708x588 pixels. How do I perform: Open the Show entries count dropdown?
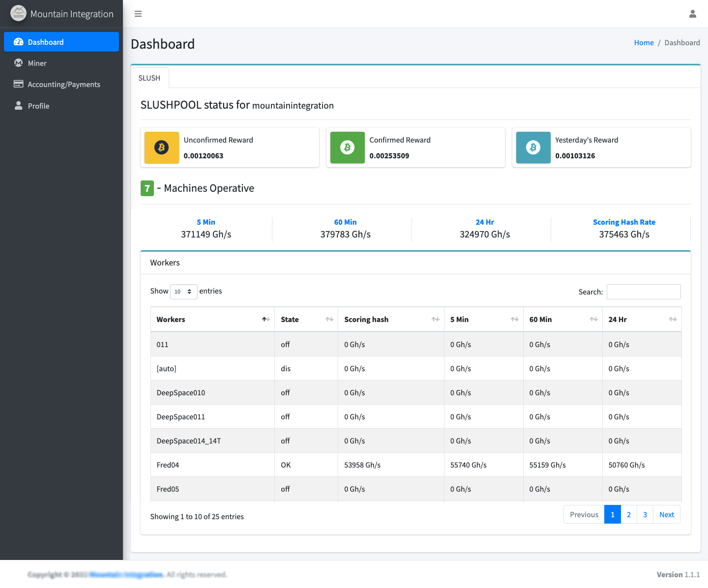tap(184, 292)
